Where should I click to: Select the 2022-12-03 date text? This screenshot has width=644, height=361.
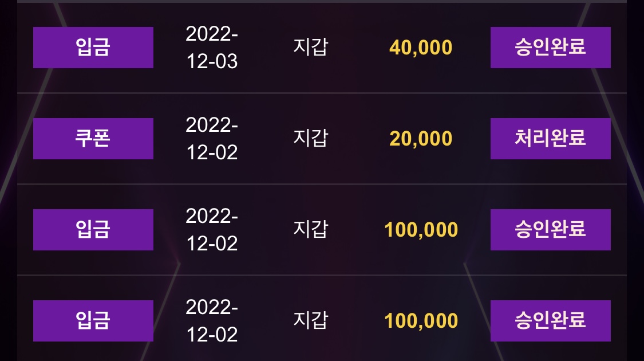pyautogui.click(x=212, y=48)
